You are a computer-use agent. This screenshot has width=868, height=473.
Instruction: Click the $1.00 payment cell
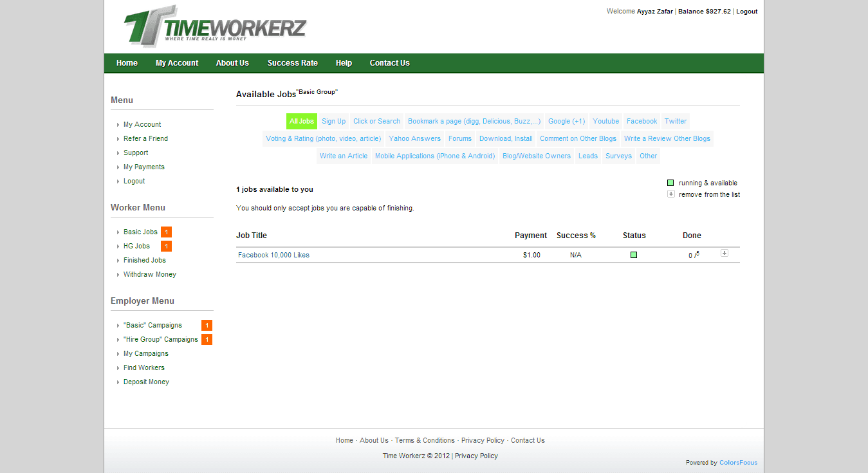531,255
